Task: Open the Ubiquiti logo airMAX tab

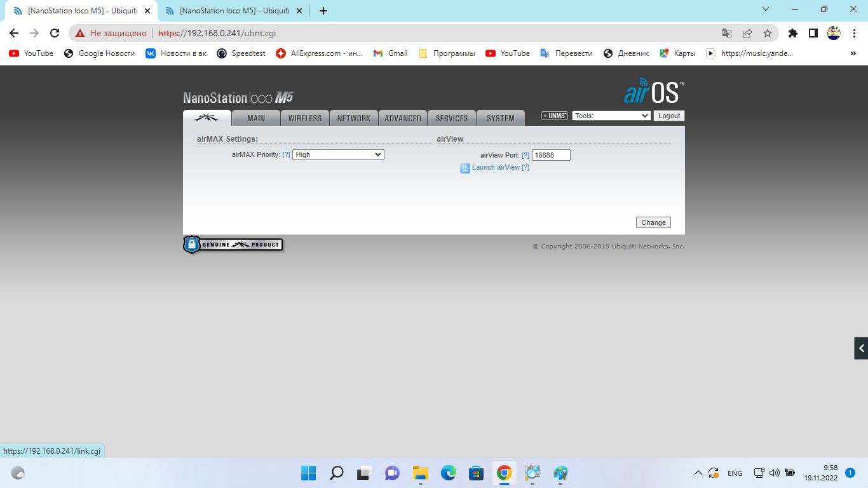Action: coord(207,118)
